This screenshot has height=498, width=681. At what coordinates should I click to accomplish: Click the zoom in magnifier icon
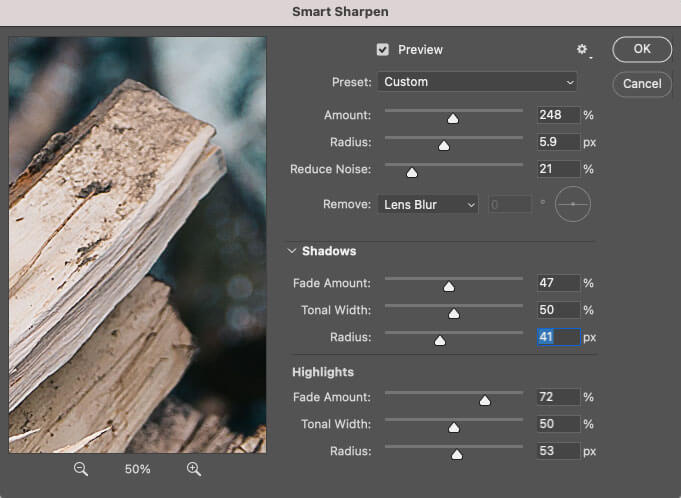click(193, 469)
